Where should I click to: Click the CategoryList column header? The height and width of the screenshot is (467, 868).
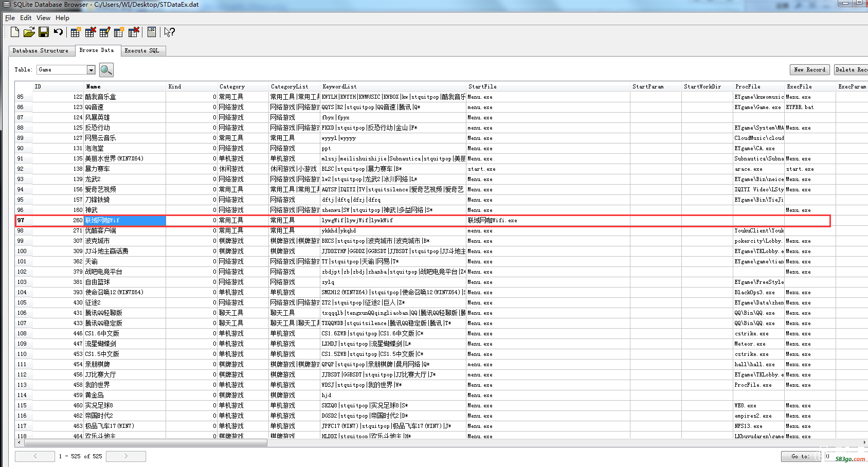[295, 86]
